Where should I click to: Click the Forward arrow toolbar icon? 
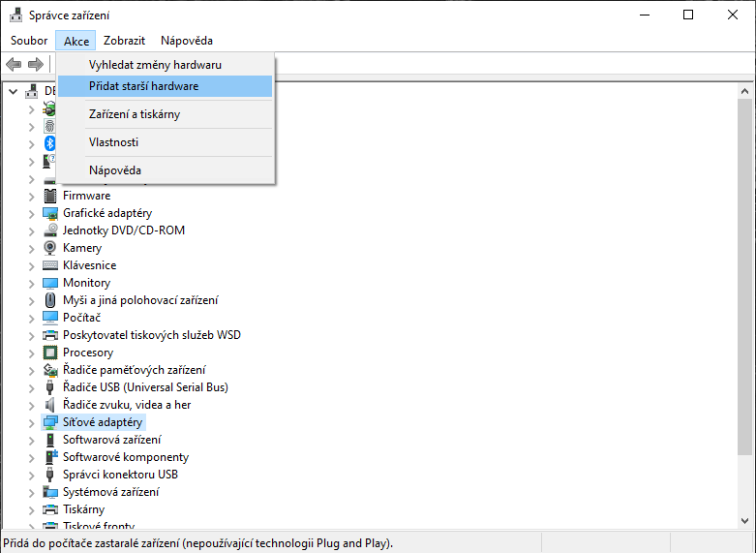click(x=36, y=64)
